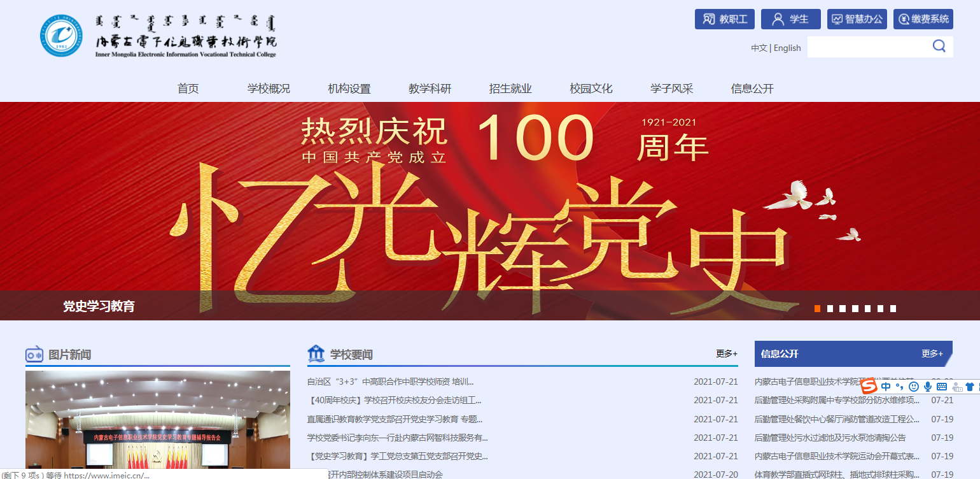
Task: Expand 更多+ in 信息公开 panel
Action: [x=932, y=354]
